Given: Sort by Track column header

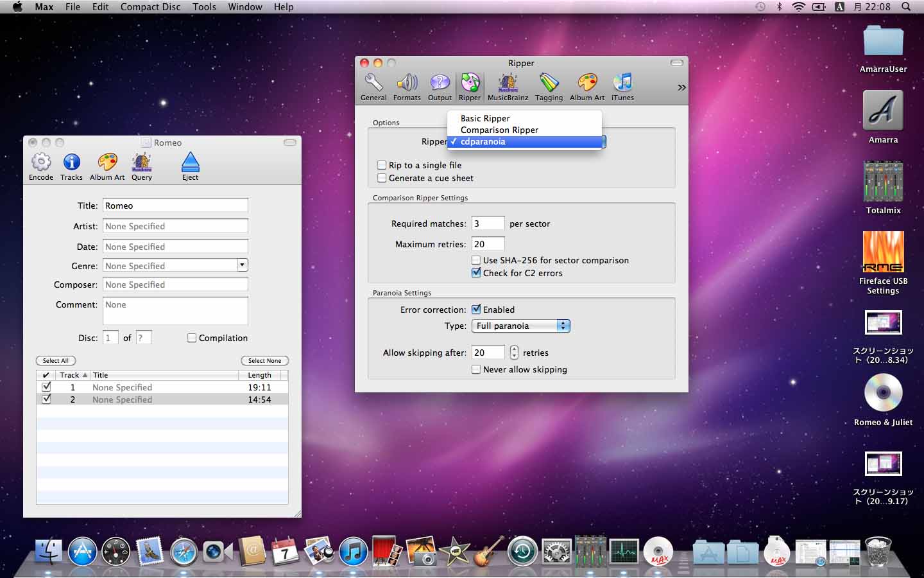Looking at the screenshot, I should point(72,375).
